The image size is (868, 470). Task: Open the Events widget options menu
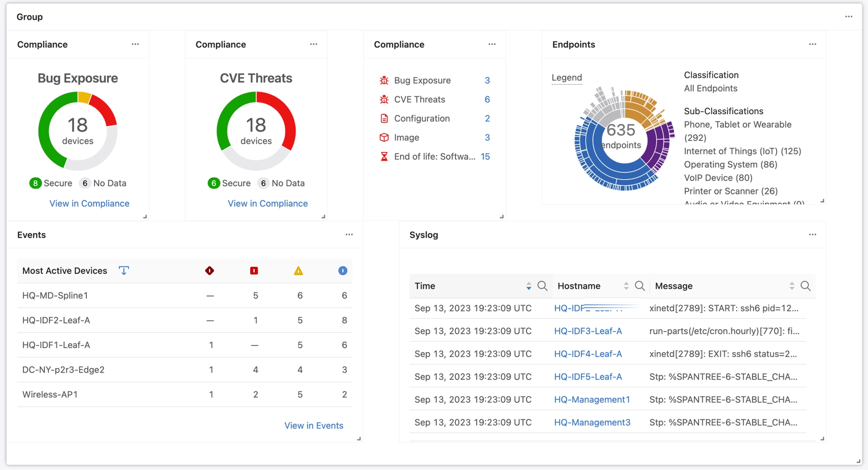click(x=349, y=234)
